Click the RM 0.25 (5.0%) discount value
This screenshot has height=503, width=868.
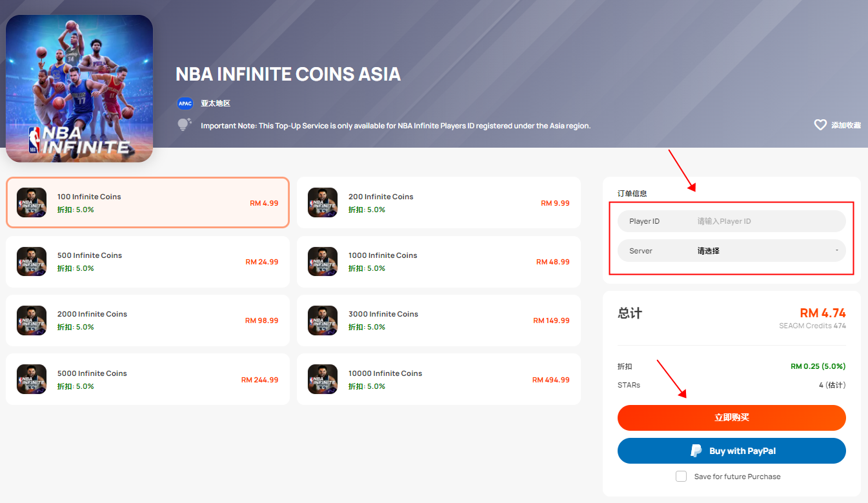(818, 366)
